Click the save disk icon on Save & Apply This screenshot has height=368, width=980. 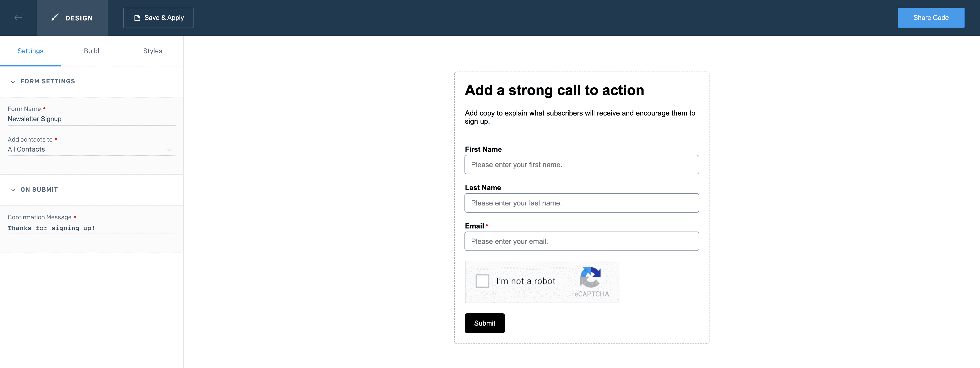137,18
